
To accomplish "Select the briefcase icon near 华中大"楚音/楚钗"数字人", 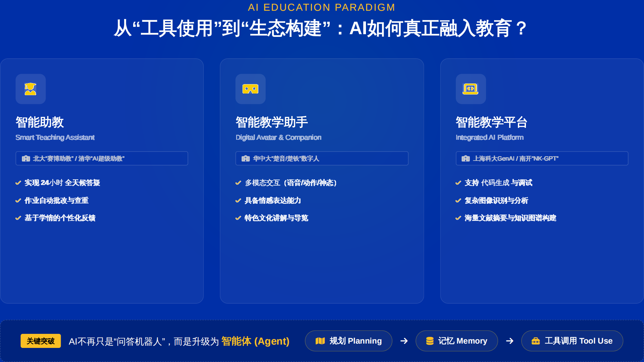I will [x=246, y=159].
